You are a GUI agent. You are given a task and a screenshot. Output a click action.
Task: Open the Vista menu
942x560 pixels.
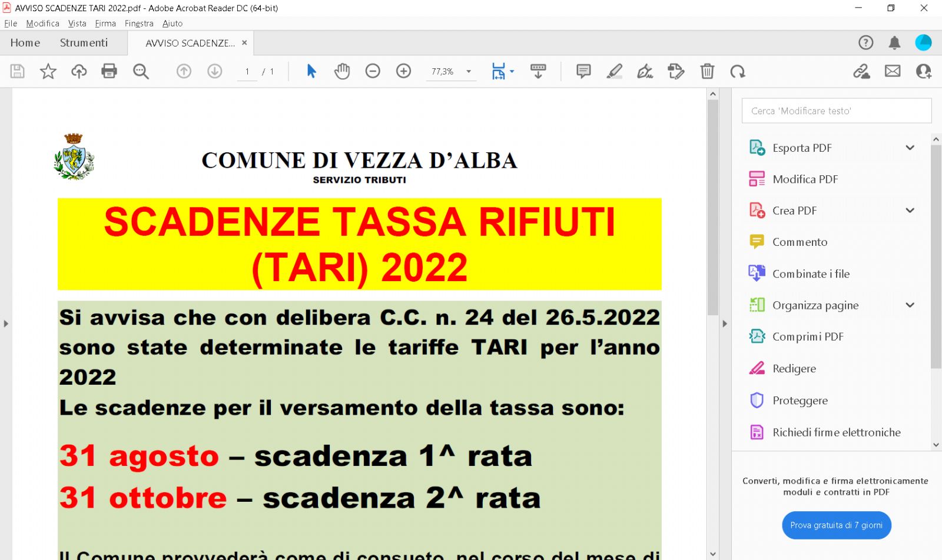coord(77,24)
